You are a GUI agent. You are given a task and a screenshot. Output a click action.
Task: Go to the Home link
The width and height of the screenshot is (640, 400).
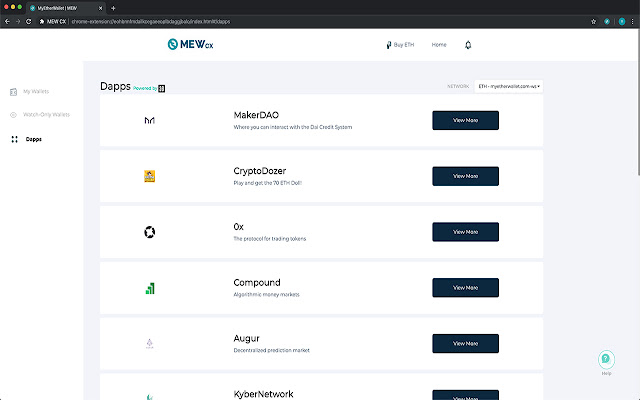(439, 45)
